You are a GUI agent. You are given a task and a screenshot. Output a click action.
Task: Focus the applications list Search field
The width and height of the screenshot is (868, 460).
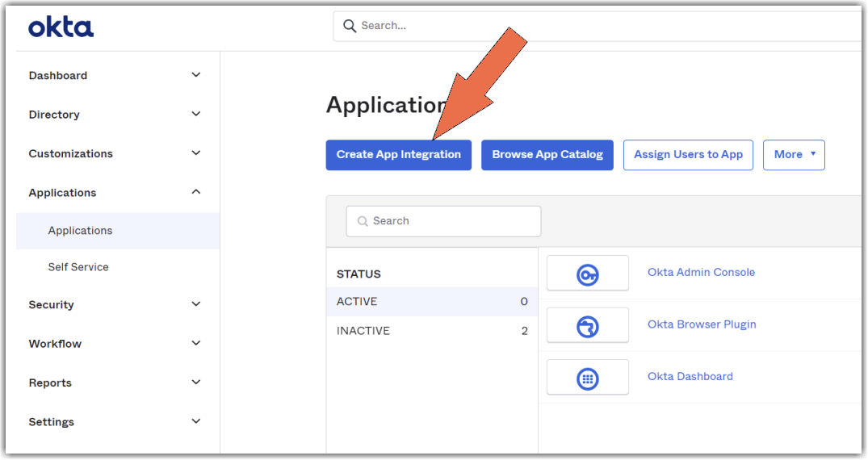click(443, 221)
